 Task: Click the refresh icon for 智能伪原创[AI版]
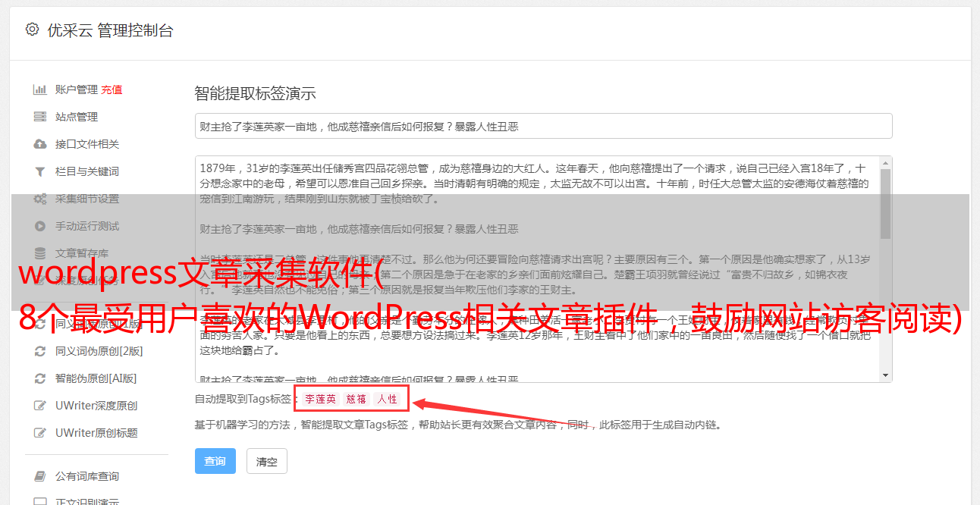[40, 378]
